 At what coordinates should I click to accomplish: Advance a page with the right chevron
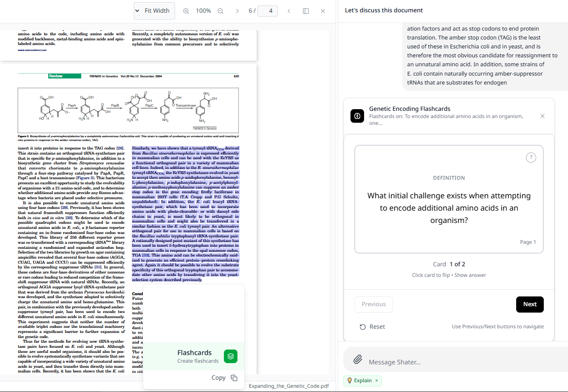tap(237, 11)
